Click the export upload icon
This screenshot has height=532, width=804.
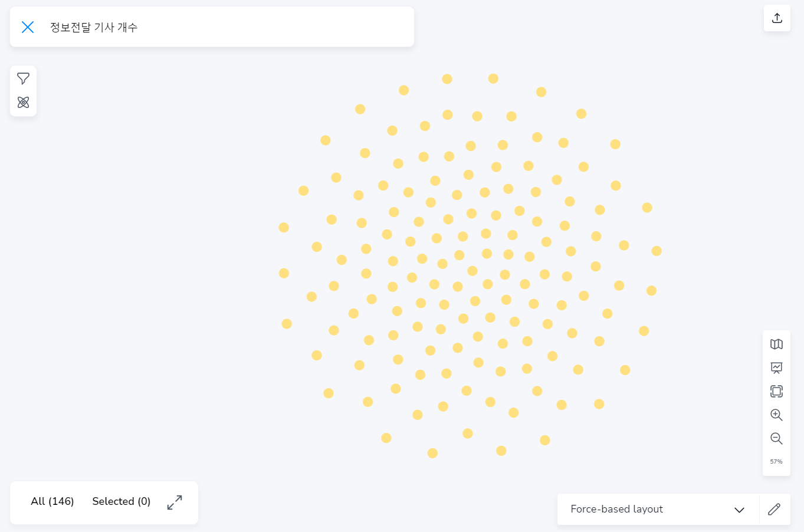click(x=777, y=18)
